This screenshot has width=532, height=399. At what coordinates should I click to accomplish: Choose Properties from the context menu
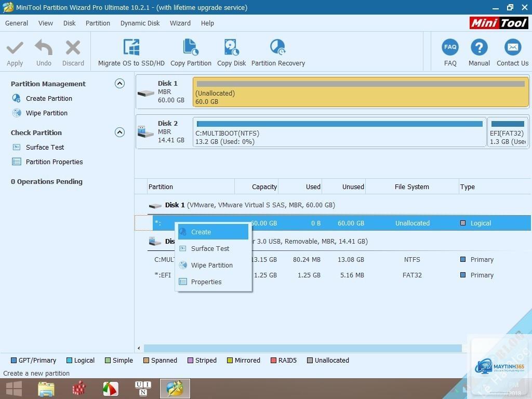[213, 282]
